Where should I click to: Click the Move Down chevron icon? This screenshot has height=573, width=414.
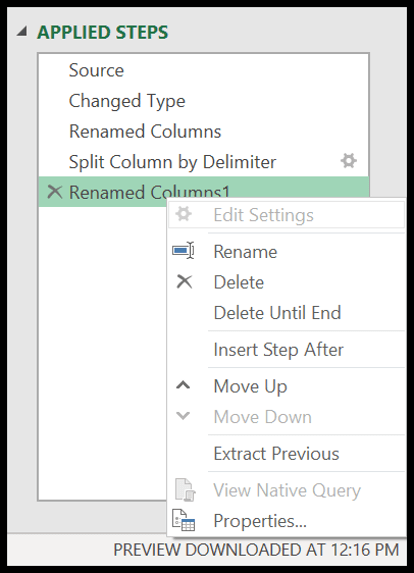tap(183, 415)
